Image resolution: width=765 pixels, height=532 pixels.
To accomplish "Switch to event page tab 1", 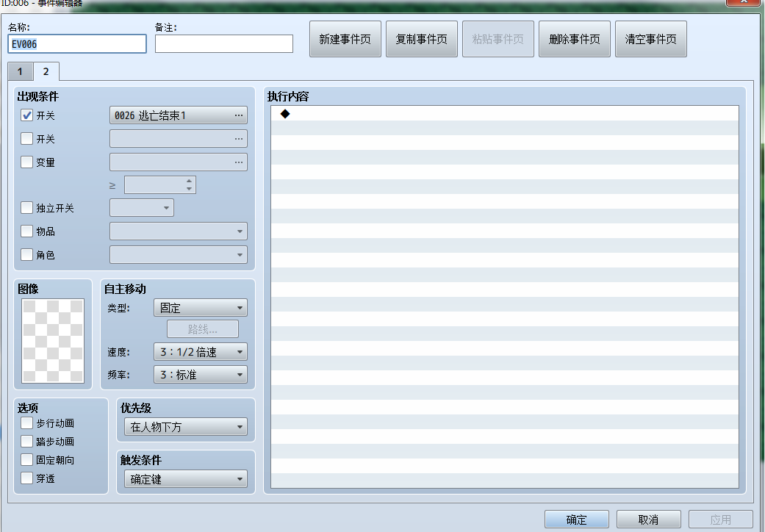I will point(20,72).
